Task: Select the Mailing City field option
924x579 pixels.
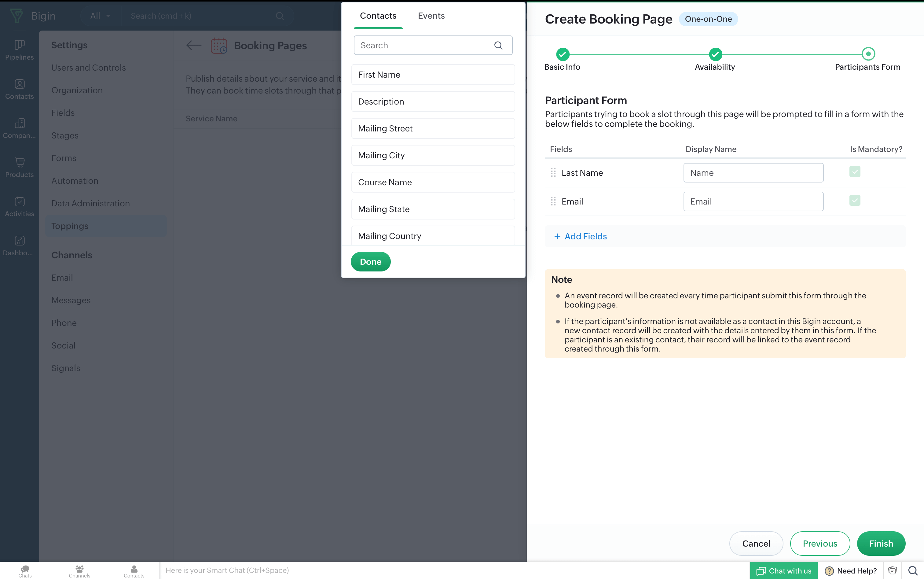Action: tap(433, 155)
